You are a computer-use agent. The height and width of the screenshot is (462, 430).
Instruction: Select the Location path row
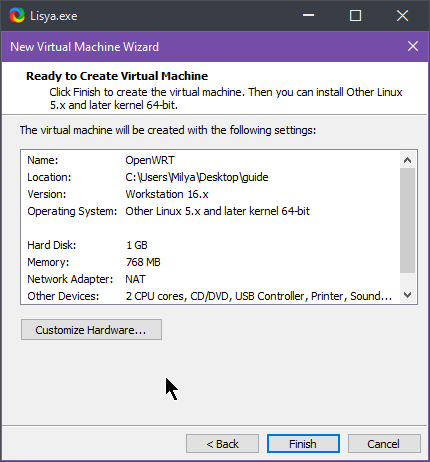pos(210,177)
